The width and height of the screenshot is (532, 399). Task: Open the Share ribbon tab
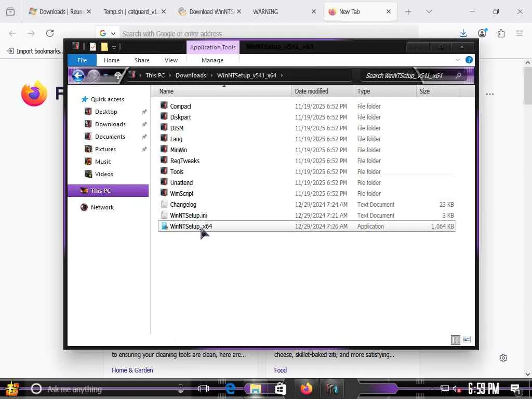142,60
